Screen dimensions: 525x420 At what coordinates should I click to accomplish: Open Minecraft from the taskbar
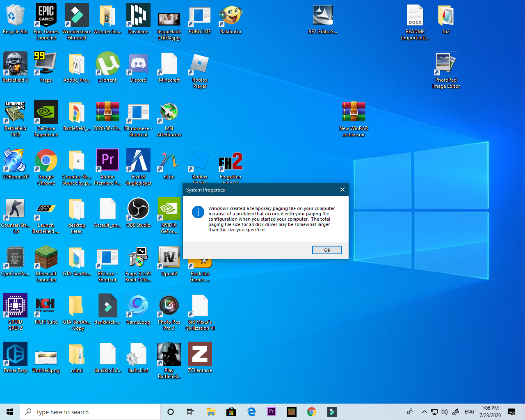(292, 412)
